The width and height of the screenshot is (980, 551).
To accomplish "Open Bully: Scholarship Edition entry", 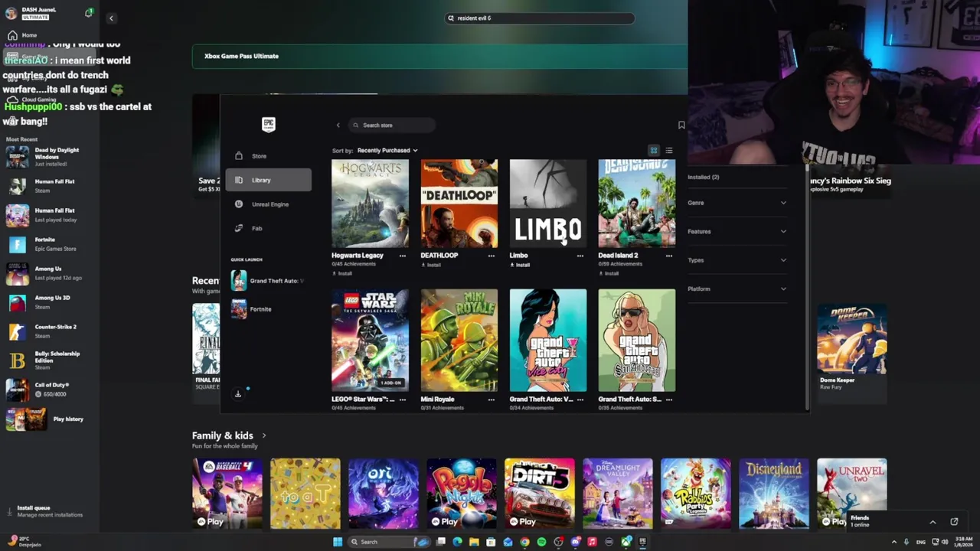I will pos(50,360).
